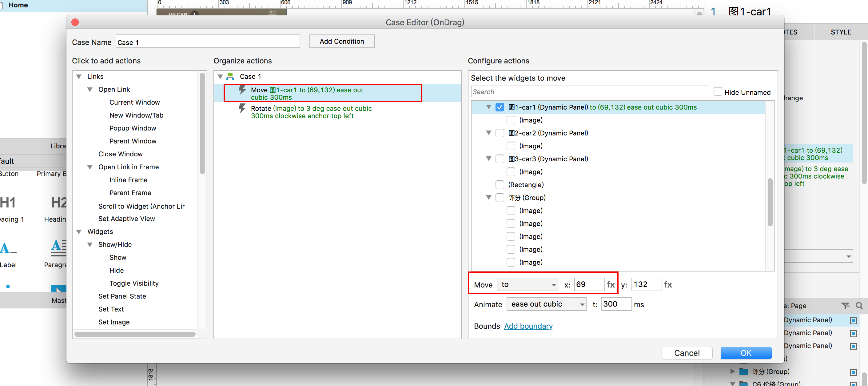Click the fx button next to x value
The image size is (868, 386).
[x=611, y=284]
